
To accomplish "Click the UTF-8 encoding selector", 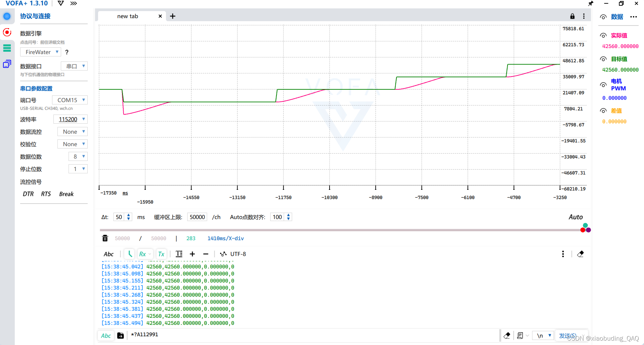I will [x=233, y=254].
